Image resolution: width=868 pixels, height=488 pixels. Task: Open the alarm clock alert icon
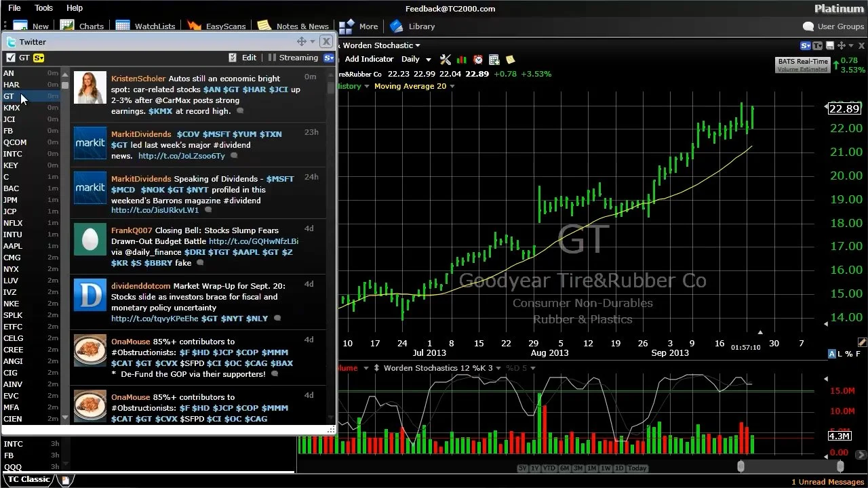(478, 60)
